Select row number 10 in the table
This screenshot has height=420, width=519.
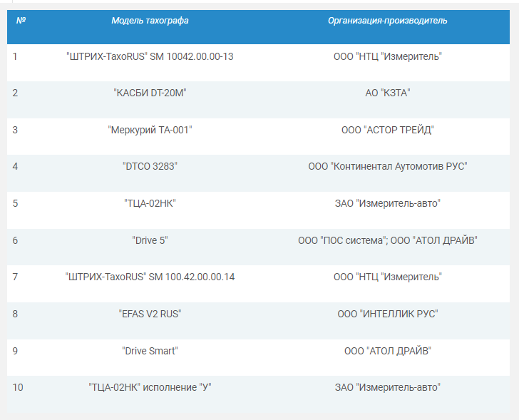(x=18, y=387)
